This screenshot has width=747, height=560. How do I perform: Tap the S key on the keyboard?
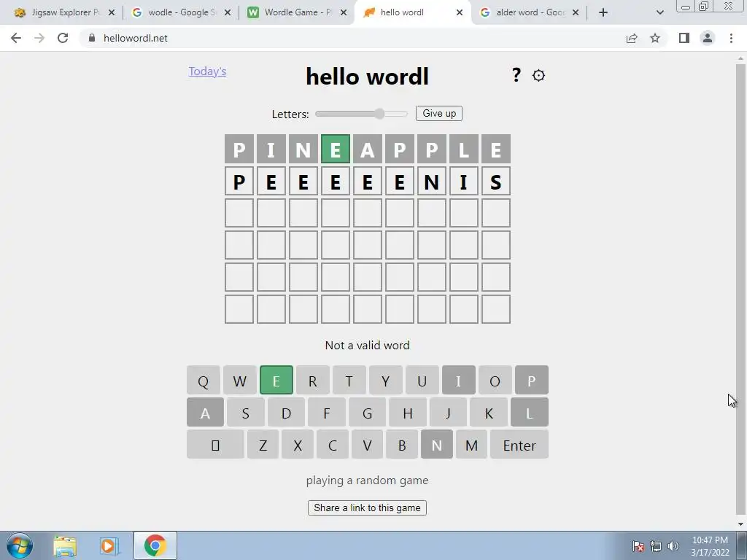(x=245, y=413)
